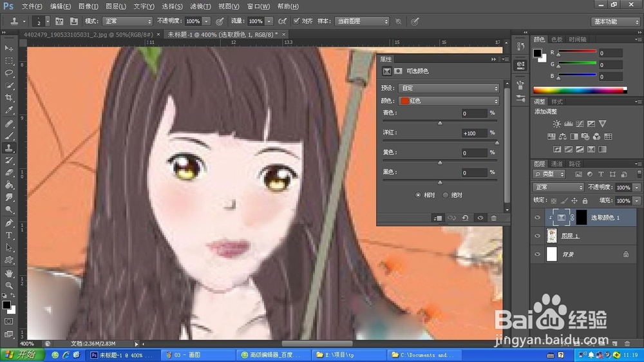Select the Lasso tool
This screenshot has height=362, width=644.
click(8, 73)
